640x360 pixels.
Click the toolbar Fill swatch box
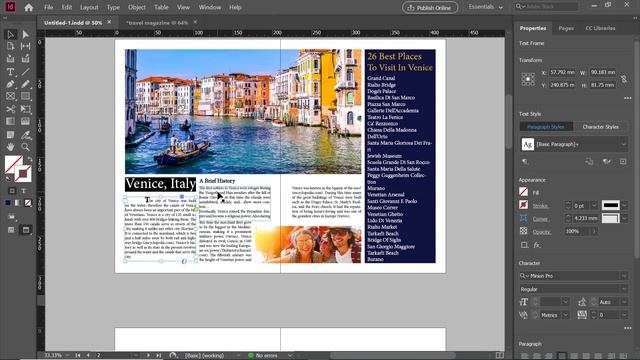coord(13,164)
